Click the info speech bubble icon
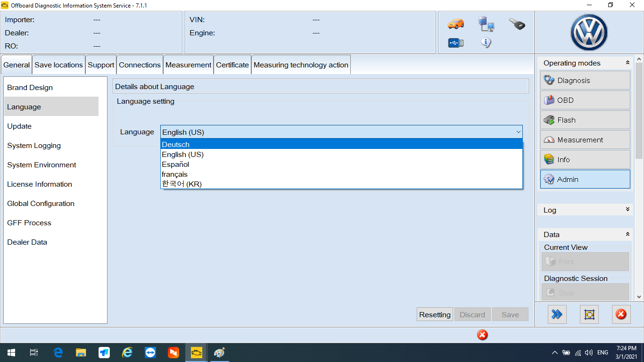The height and width of the screenshot is (362, 644). click(486, 43)
